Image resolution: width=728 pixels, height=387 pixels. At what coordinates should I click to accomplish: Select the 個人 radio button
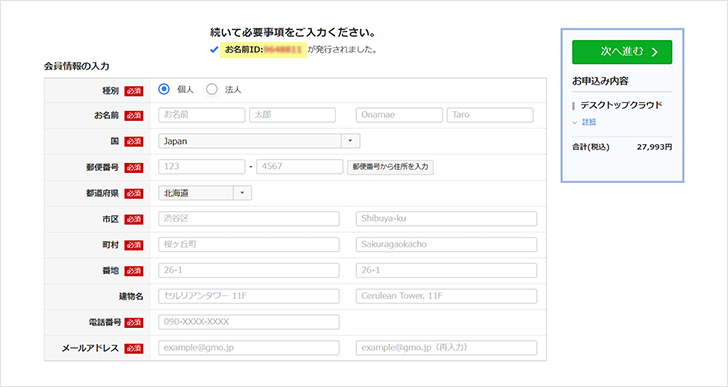tap(164, 89)
